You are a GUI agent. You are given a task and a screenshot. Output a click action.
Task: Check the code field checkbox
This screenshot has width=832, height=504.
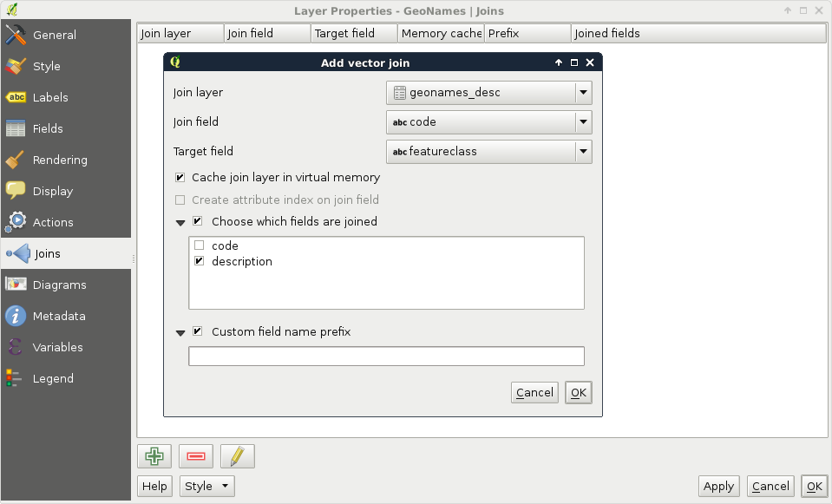click(199, 245)
